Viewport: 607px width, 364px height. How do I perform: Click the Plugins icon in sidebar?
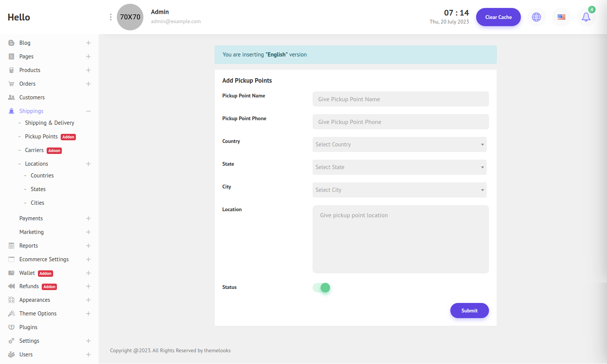[11, 327]
